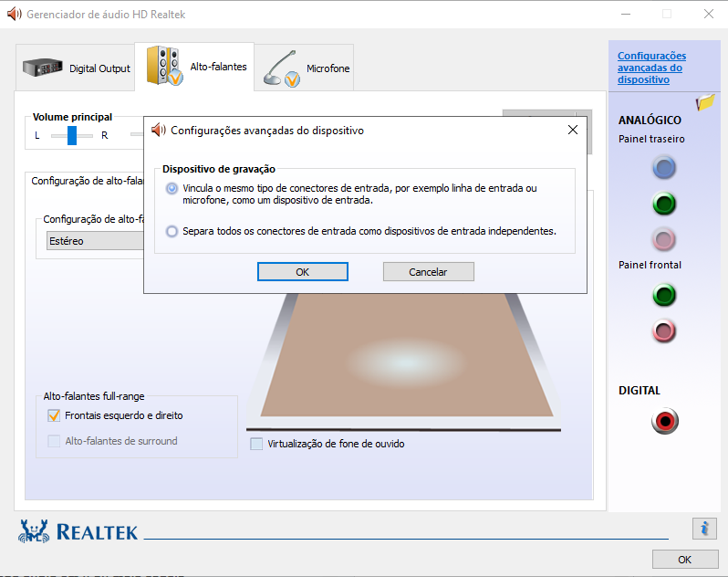
Task: Click the front panel pink jack
Action: pos(664,331)
